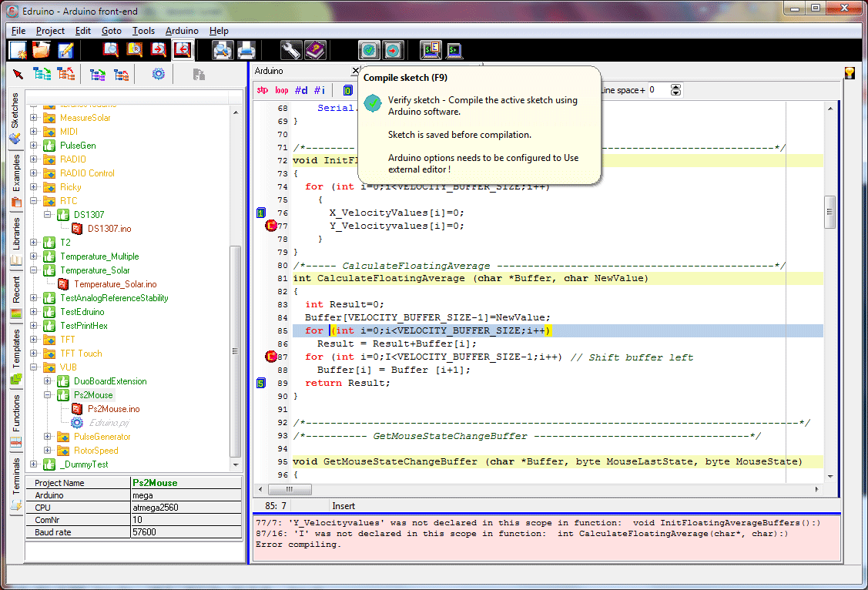This screenshot has height=590, width=868.
Task: Open the plain green-prompt terminal icon
Action: click(x=454, y=50)
